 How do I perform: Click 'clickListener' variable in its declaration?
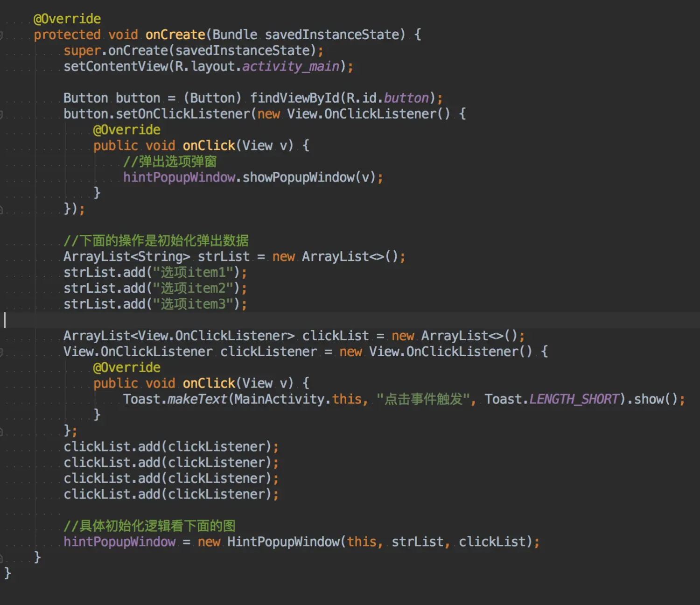click(268, 352)
